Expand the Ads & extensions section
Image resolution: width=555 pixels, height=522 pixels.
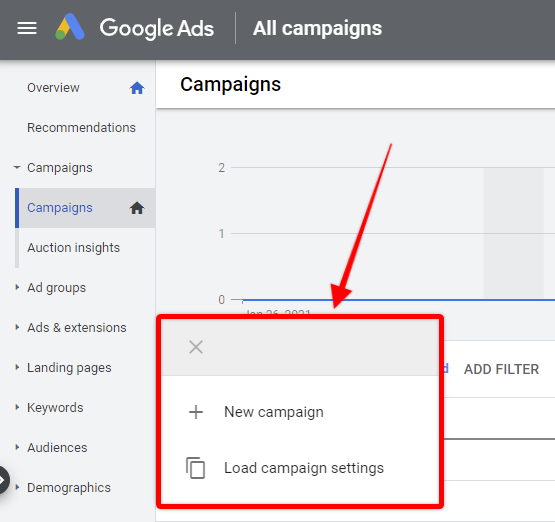pyautogui.click(x=17, y=327)
